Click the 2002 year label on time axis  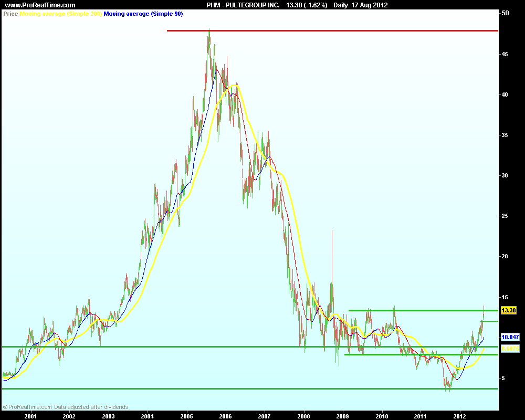pyautogui.click(x=69, y=416)
